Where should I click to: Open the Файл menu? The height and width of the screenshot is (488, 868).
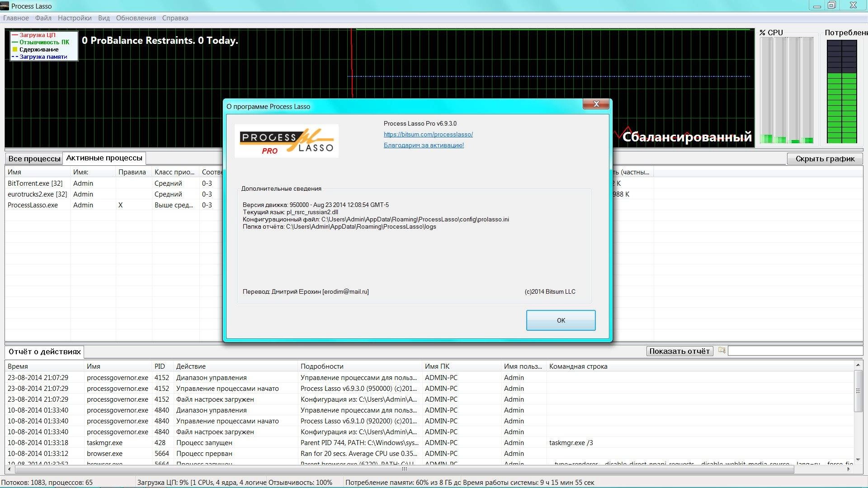43,18
